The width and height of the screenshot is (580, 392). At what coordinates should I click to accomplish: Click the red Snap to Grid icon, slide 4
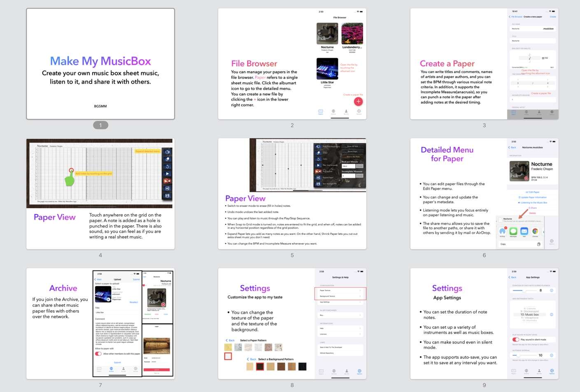(167, 181)
